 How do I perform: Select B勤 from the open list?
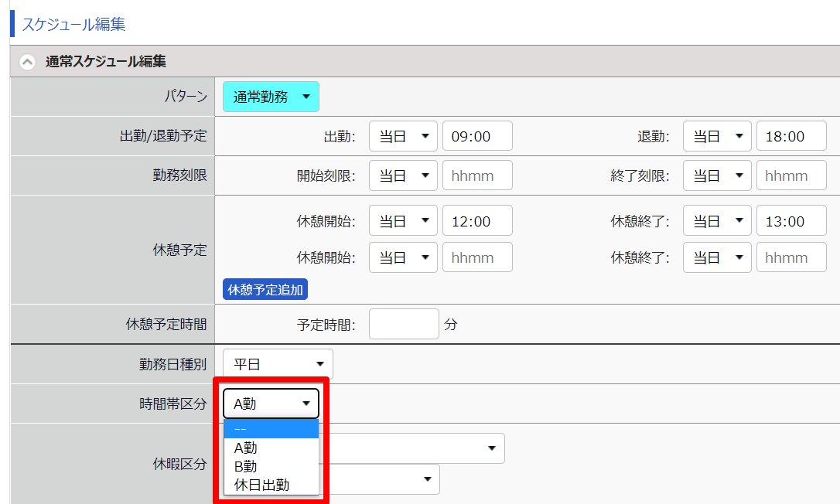[271, 466]
